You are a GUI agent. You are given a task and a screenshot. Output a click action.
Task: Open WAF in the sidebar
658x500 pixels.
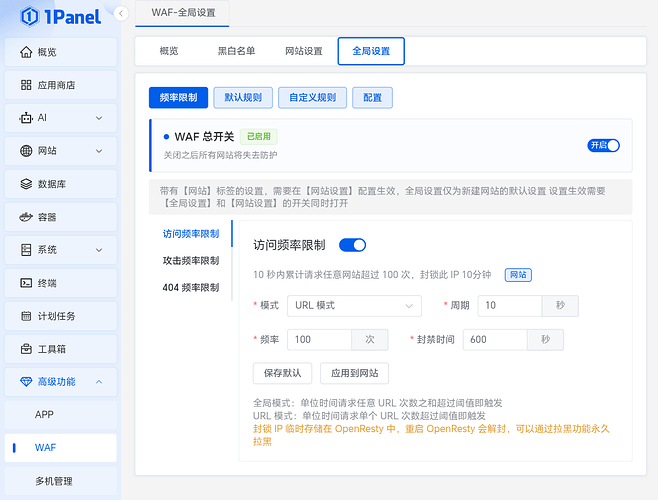coord(61,448)
